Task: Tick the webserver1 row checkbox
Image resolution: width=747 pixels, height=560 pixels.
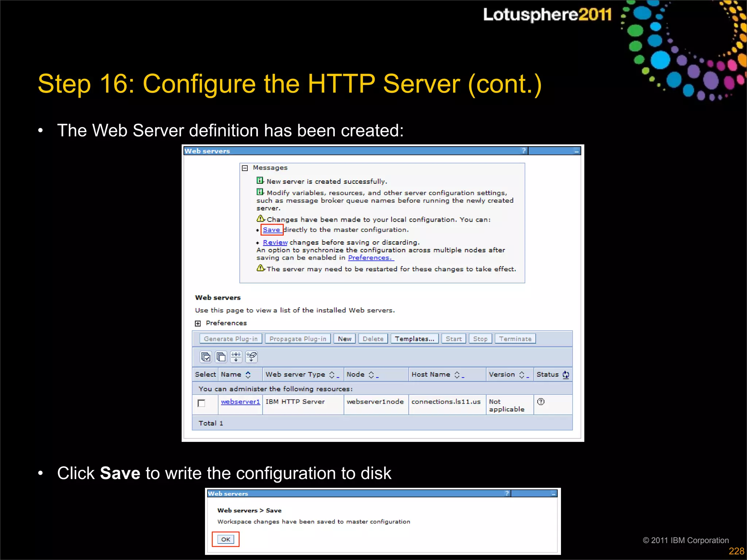Action: 201,403
